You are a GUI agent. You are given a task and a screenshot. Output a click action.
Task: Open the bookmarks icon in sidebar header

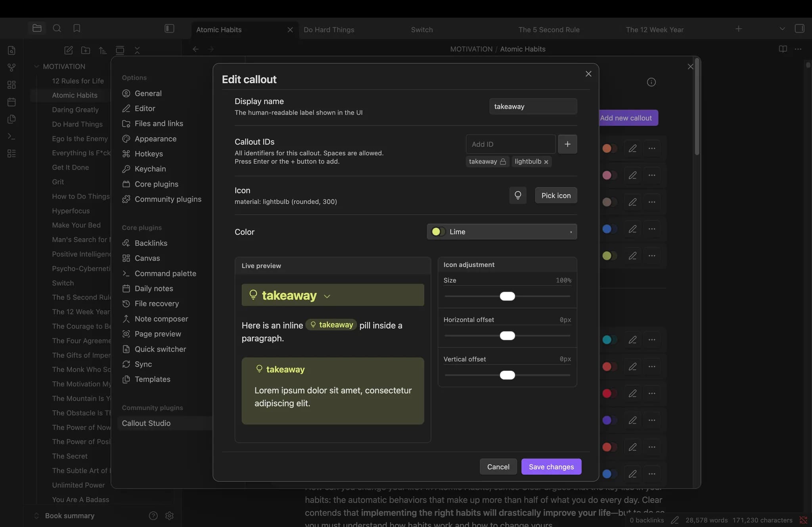click(x=77, y=28)
